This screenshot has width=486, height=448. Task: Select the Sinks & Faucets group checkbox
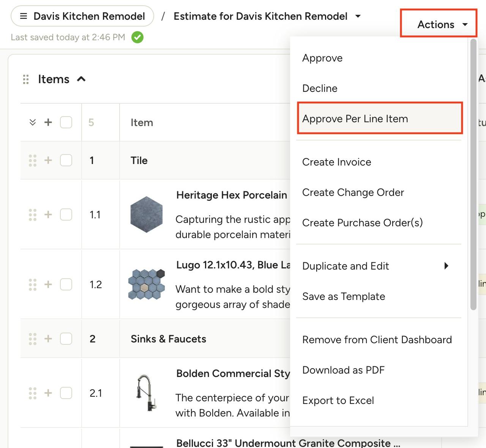66,339
